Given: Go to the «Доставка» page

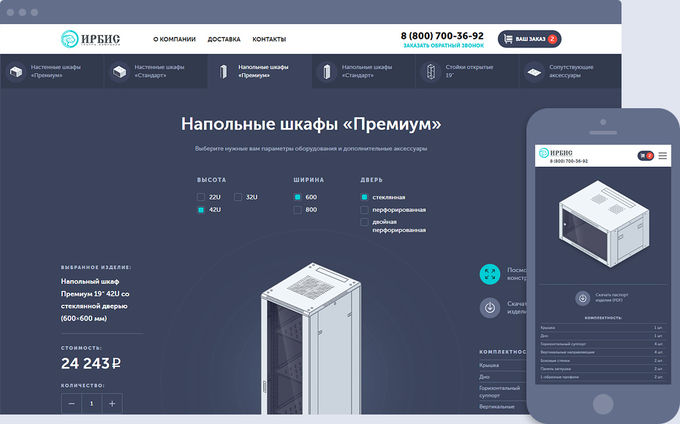Looking at the screenshot, I should (224, 39).
